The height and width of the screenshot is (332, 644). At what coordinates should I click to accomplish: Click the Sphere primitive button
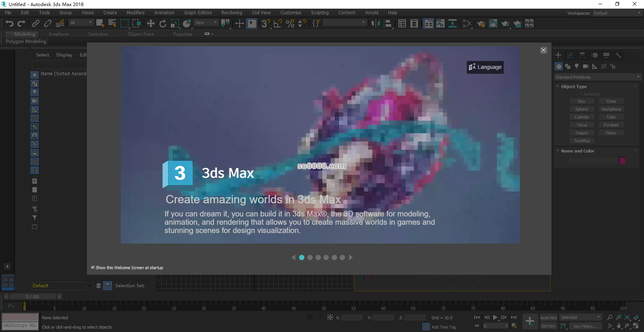click(582, 109)
